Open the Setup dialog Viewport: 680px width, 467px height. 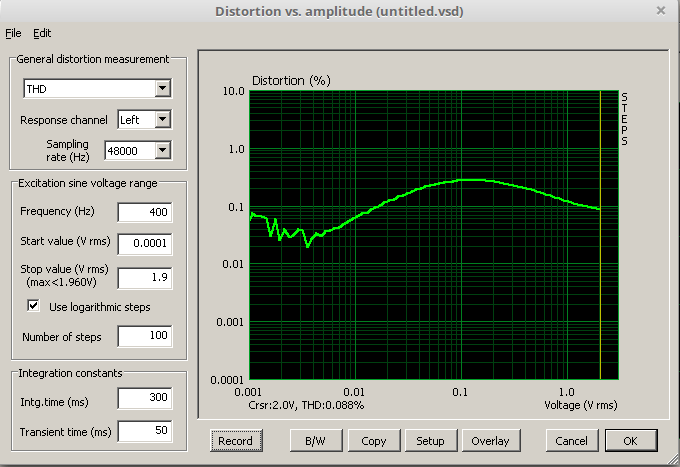[430, 441]
